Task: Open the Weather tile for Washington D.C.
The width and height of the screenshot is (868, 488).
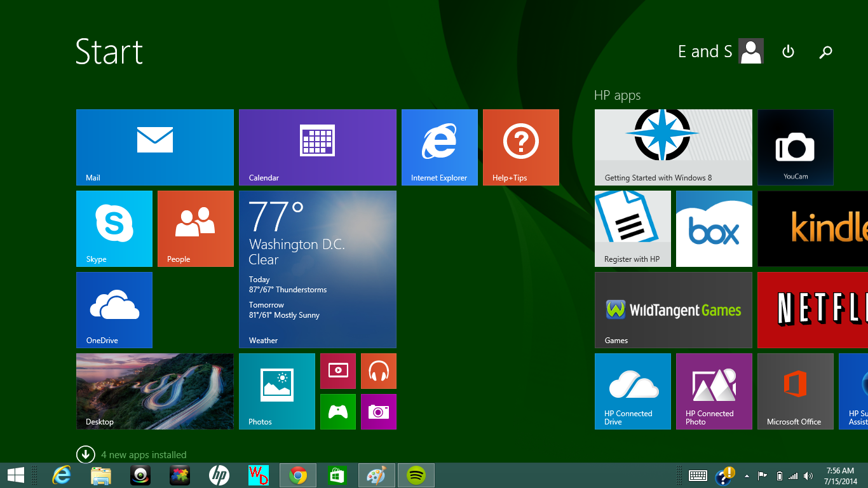Action: pos(318,269)
